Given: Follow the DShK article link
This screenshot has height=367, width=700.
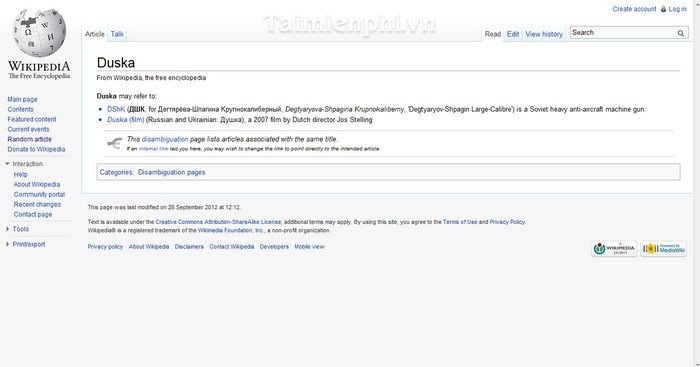Looking at the screenshot, I should (x=116, y=109).
